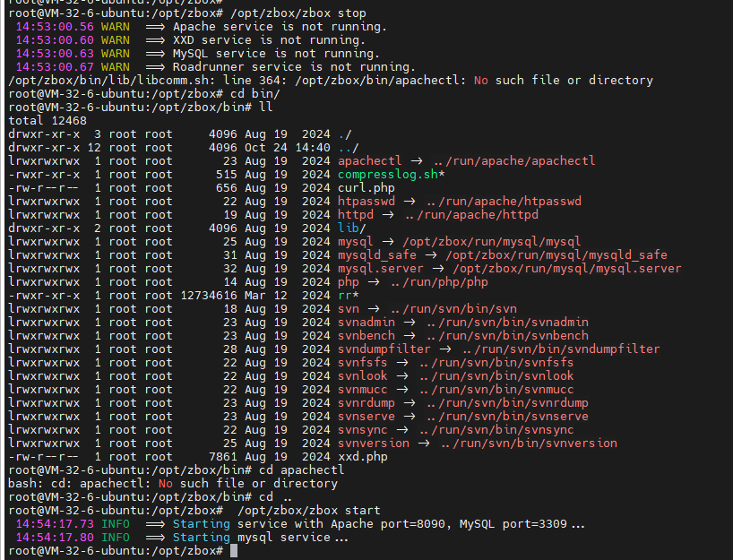Select the '14:54:17.80' timestamp

pyautogui.click(x=55, y=538)
